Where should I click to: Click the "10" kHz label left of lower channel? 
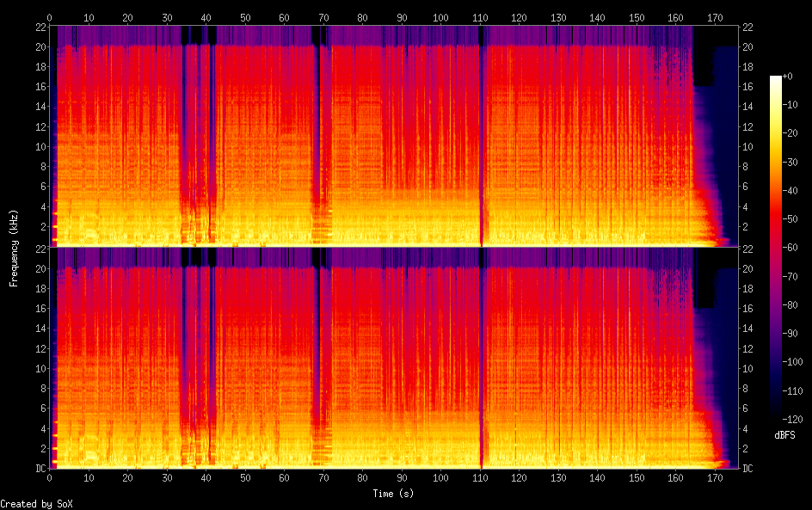40,368
